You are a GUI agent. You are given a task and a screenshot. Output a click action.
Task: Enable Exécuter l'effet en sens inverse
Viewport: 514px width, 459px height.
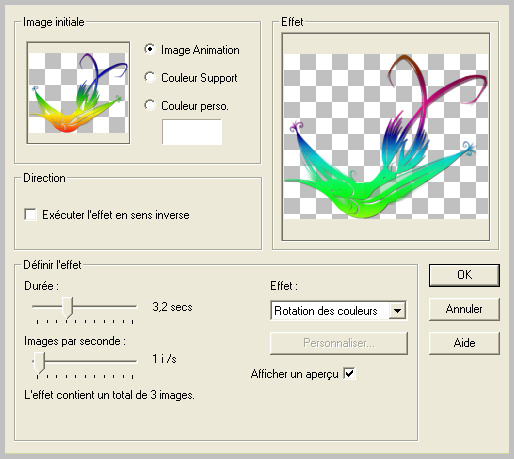point(30,214)
